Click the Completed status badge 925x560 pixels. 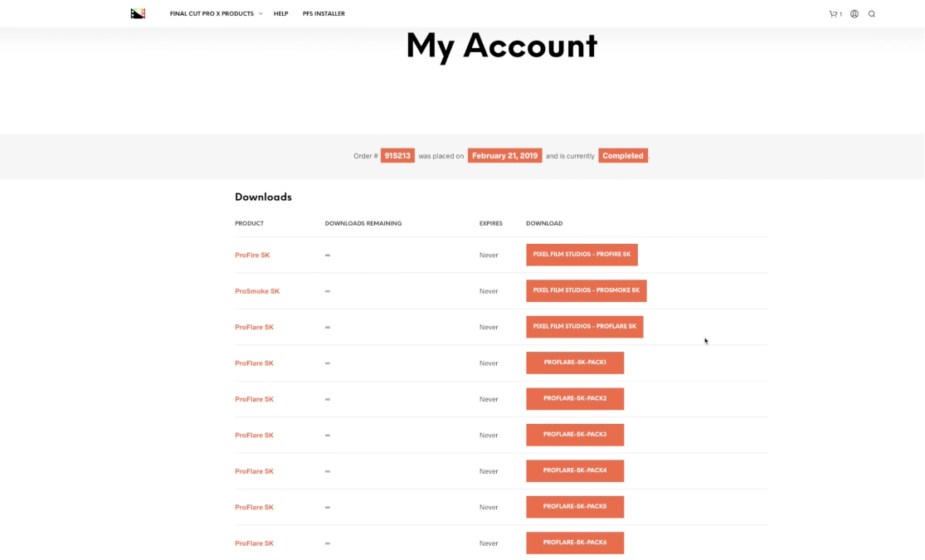[x=623, y=156]
